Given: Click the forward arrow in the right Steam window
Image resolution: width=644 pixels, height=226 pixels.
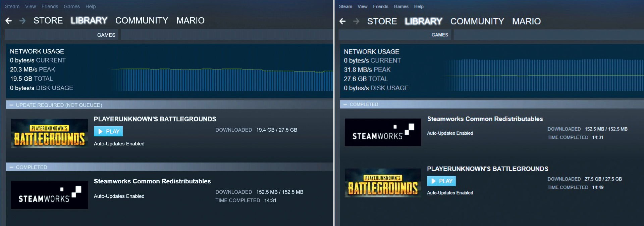Looking at the screenshot, I should point(356,21).
